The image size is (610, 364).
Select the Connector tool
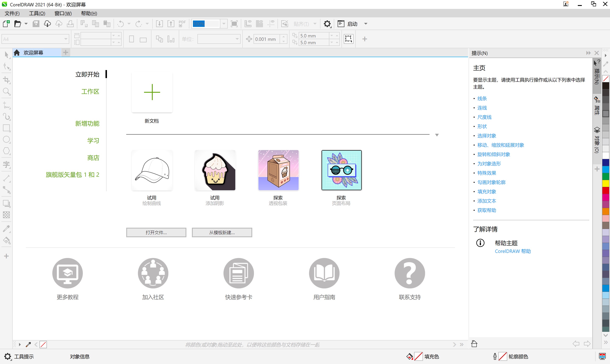pyautogui.click(x=7, y=190)
